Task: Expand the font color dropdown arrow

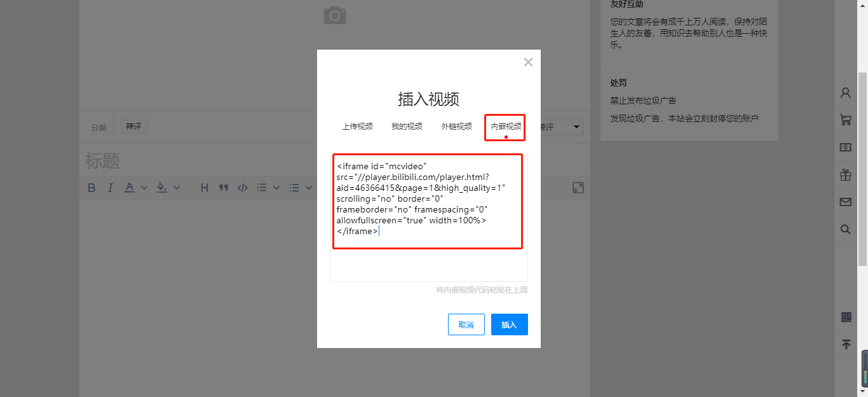Action: tap(144, 188)
